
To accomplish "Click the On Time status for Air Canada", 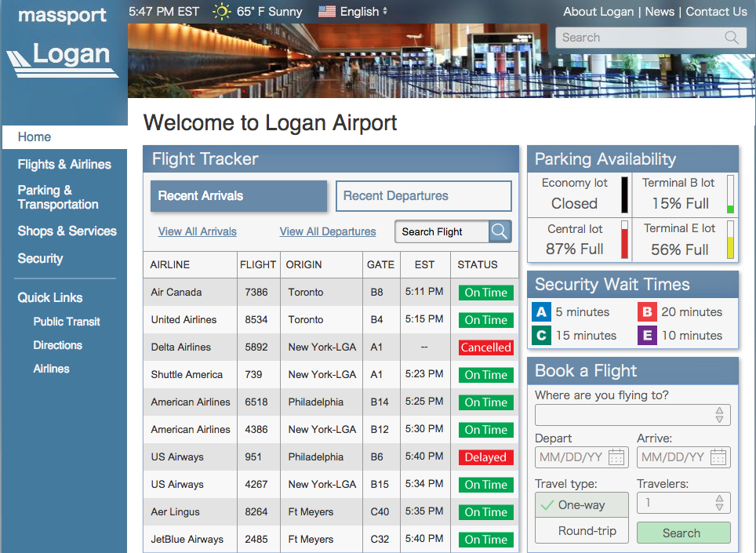I will 485,292.
